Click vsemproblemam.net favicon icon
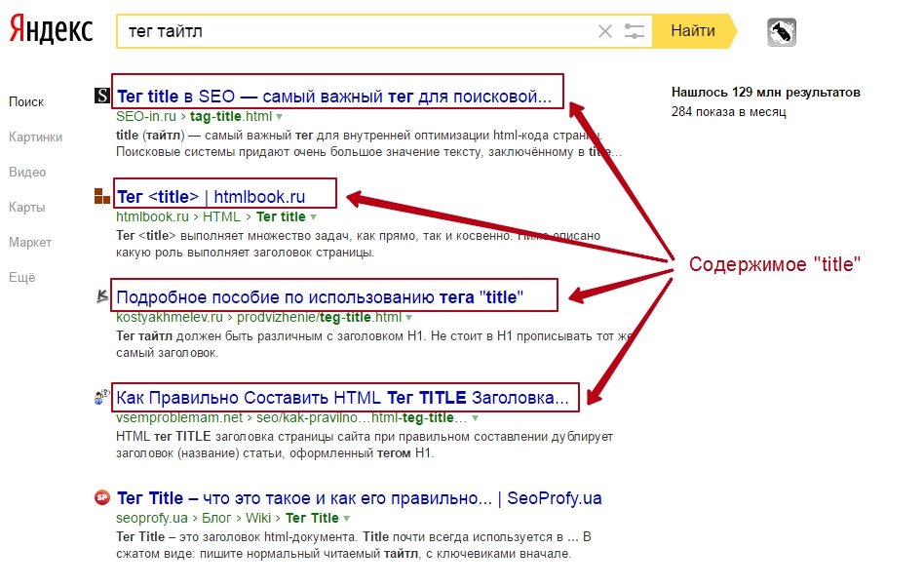The height and width of the screenshot is (587, 924). tap(102, 397)
